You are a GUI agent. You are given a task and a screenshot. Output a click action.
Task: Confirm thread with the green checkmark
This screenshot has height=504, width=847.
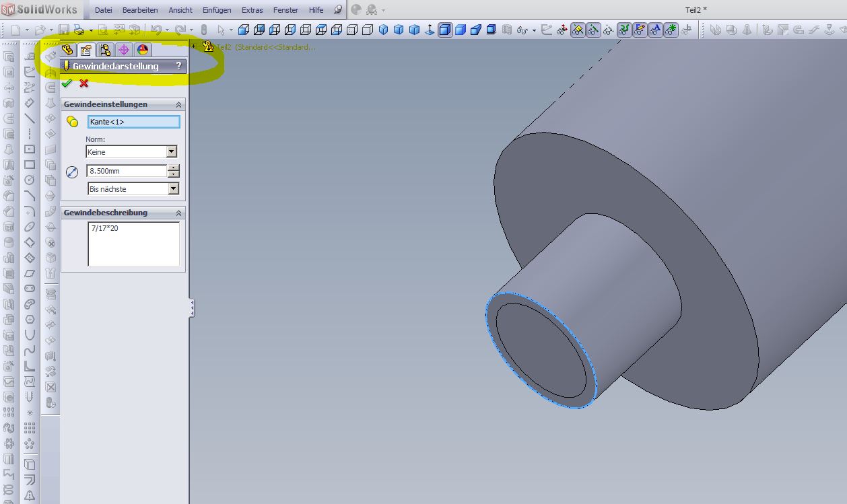[x=66, y=83]
